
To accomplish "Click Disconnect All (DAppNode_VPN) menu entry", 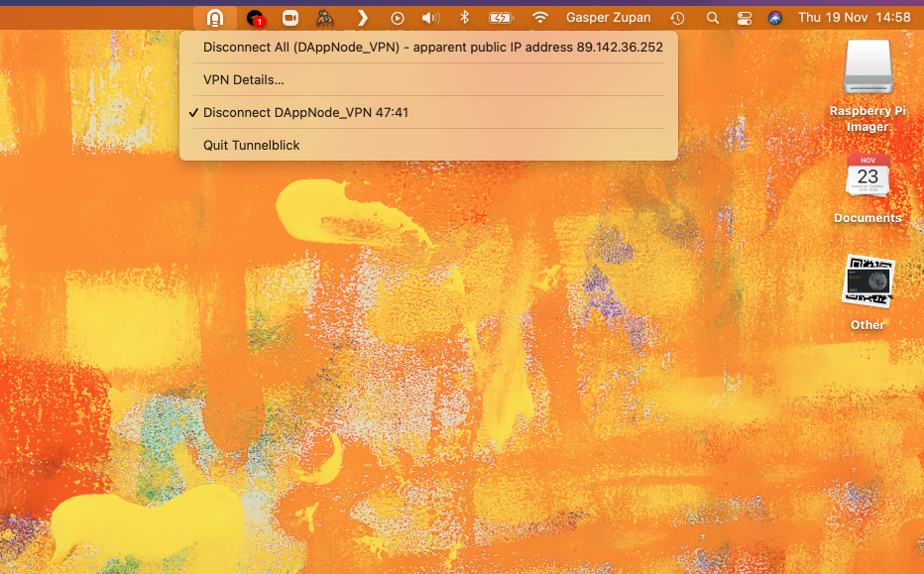I will tap(432, 48).
